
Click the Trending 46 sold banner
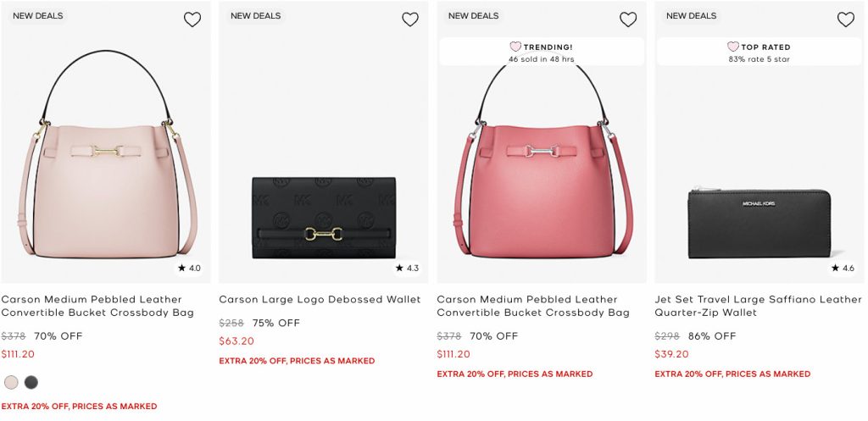(x=542, y=52)
